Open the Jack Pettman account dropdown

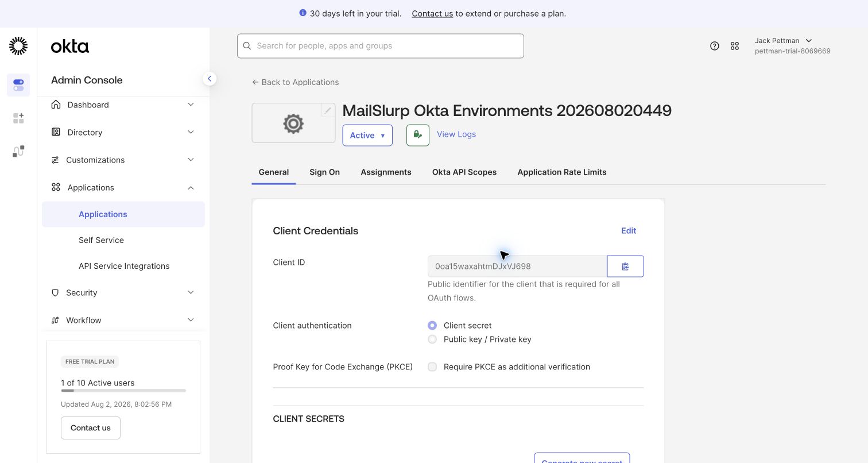783,41
